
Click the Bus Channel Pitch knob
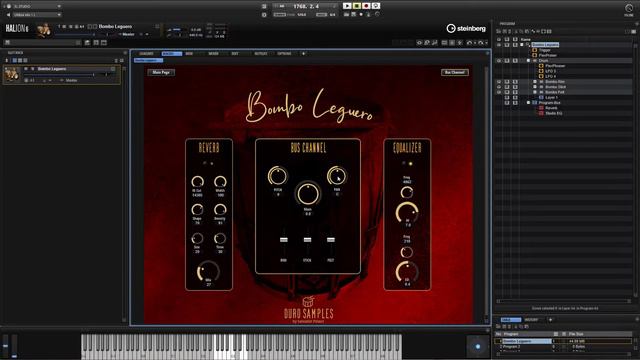tap(278, 176)
